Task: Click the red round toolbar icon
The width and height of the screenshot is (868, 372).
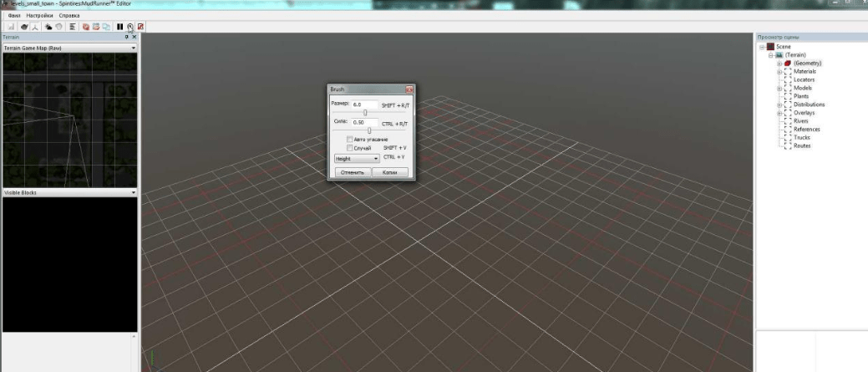Action: (85, 27)
